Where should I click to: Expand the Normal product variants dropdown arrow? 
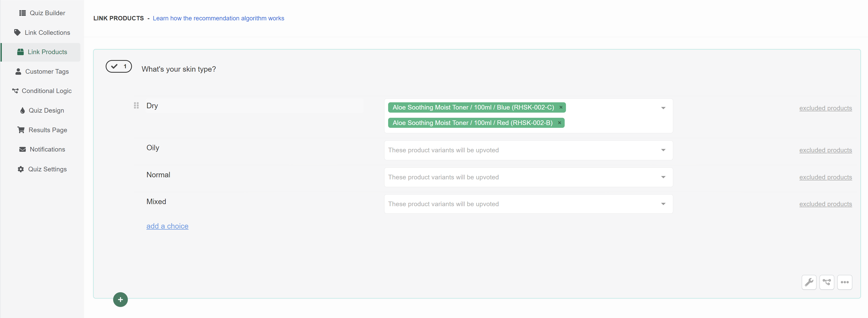click(x=663, y=177)
